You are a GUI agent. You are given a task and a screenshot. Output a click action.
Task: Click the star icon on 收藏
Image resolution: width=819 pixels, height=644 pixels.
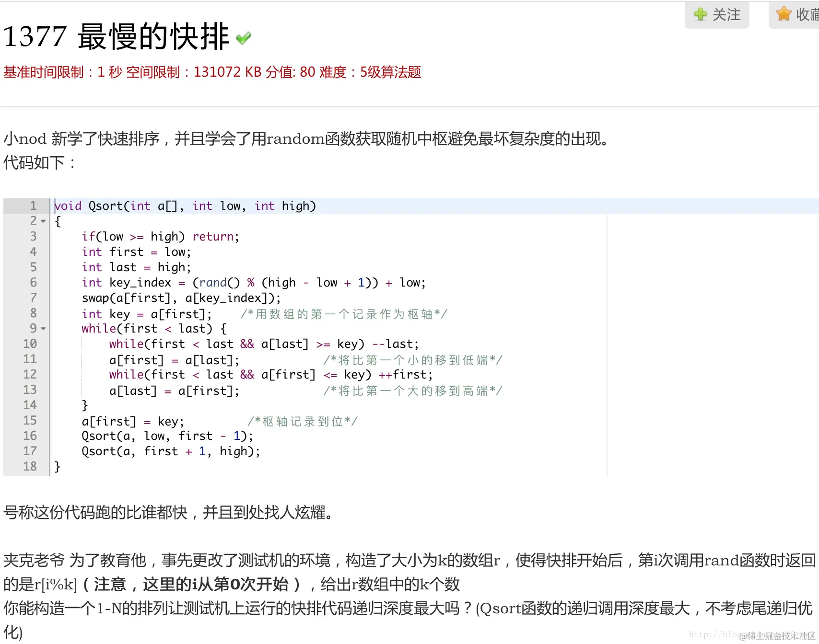(784, 14)
